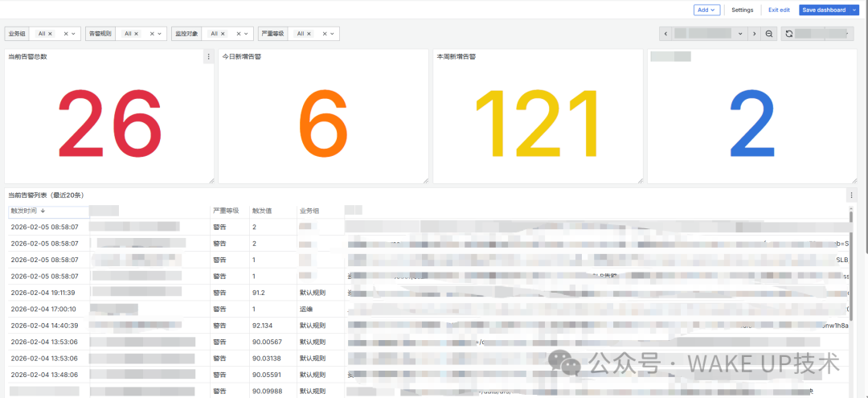The width and height of the screenshot is (868, 398).
Task: Click the Exit edit link
Action: pyautogui.click(x=779, y=10)
